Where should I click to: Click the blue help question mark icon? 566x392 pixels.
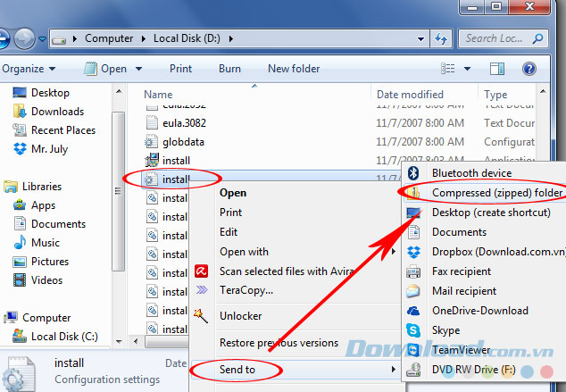(x=529, y=69)
